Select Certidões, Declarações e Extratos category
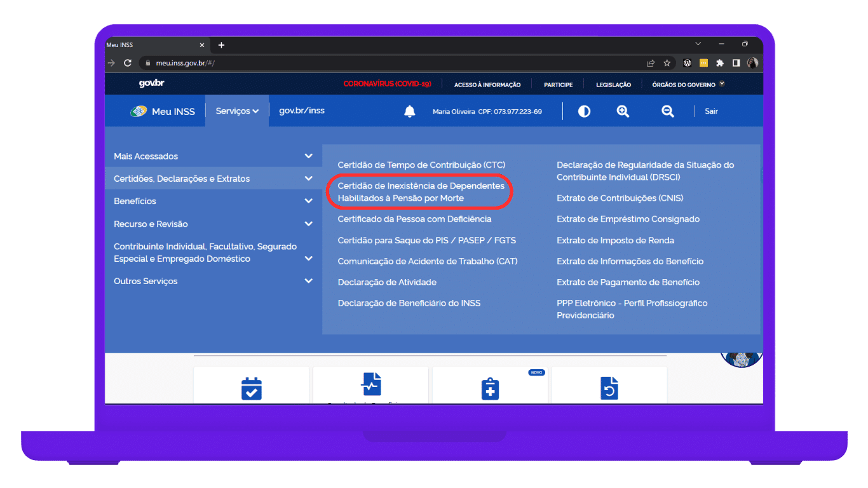This screenshot has width=868, height=488. (x=182, y=179)
